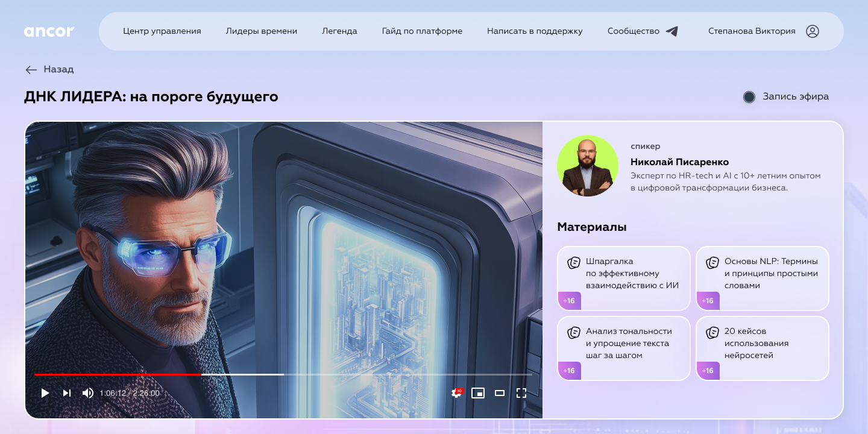Screen dimensions: 868x434
Task: Click the +16 badge on 20 кейсов card
Action: click(708, 371)
